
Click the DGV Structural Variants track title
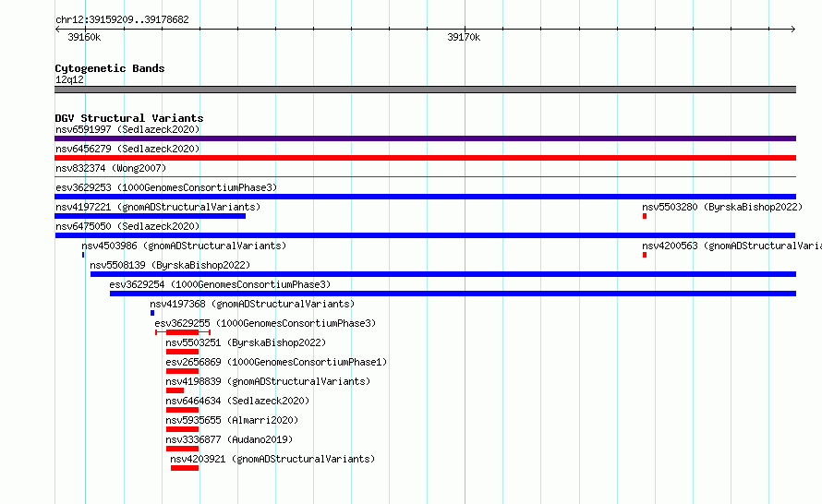pos(129,118)
